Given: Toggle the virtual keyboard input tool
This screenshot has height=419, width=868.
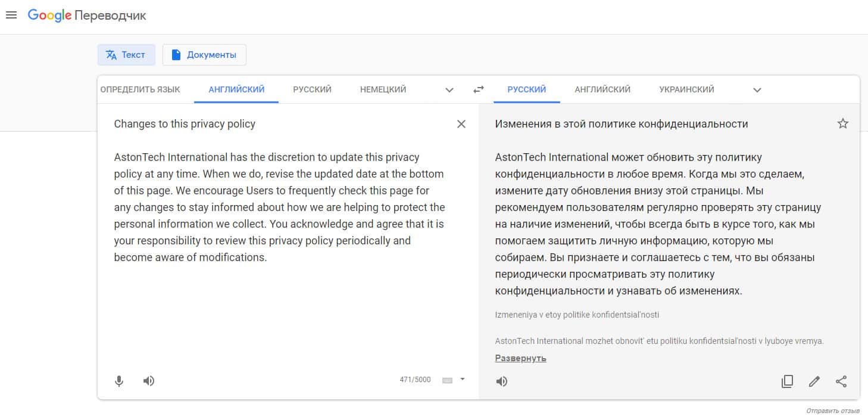Looking at the screenshot, I should pos(448,380).
